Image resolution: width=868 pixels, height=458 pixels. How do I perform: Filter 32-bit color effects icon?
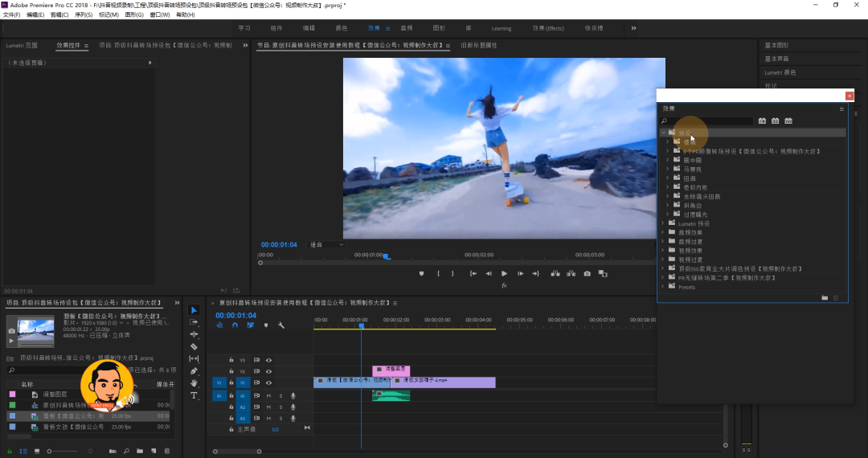point(776,121)
